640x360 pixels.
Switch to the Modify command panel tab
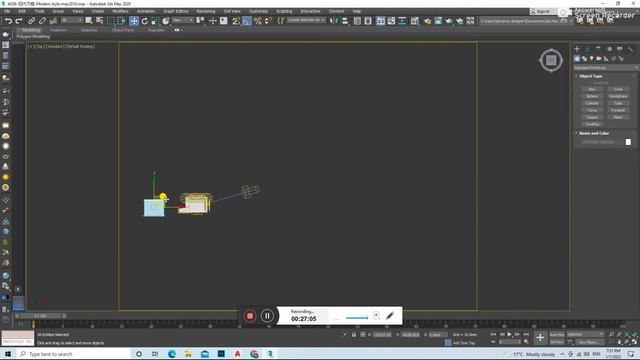(587, 49)
